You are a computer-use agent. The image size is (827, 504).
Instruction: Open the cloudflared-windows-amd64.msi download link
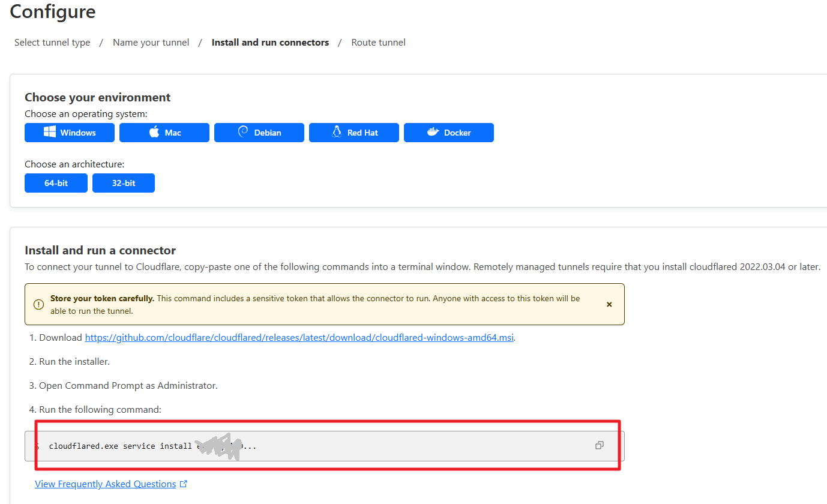[x=299, y=337]
